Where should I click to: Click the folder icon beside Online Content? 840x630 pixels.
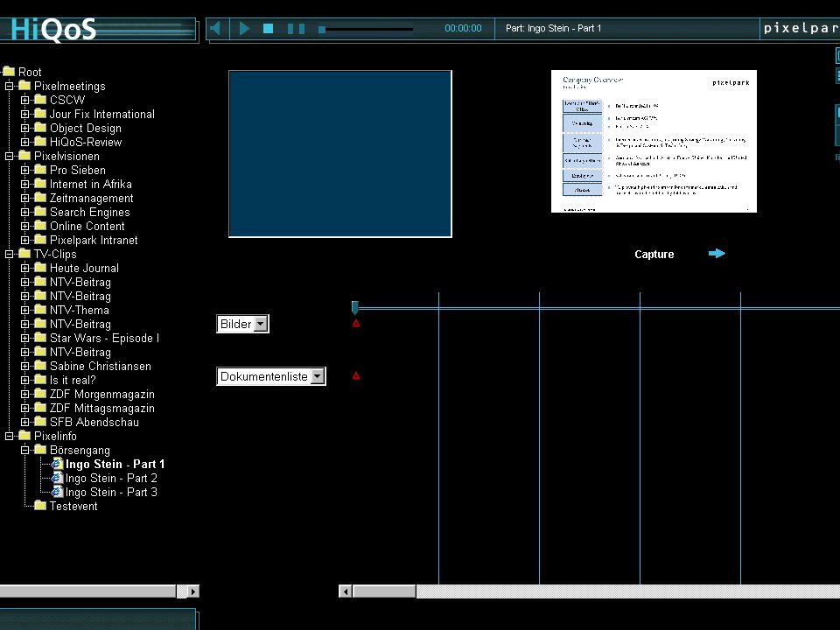click(x=40, y=226)
